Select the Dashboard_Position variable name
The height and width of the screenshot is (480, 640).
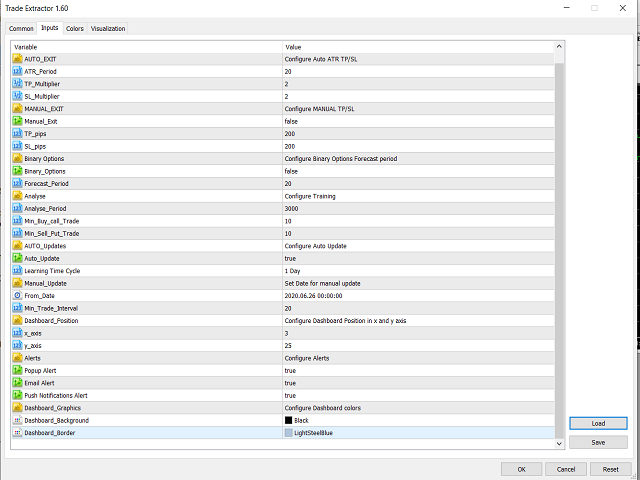click(x=51, y=321)
